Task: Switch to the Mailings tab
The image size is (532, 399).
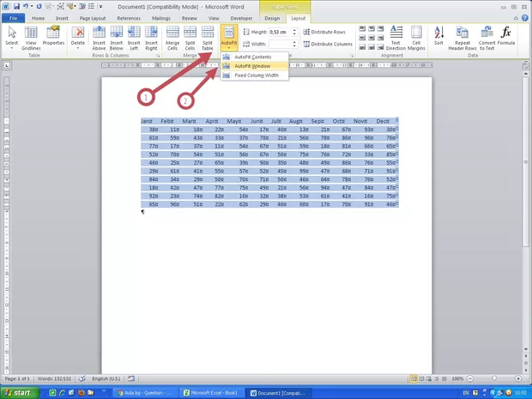Action: pyautogui.click(x=160, y=18)
